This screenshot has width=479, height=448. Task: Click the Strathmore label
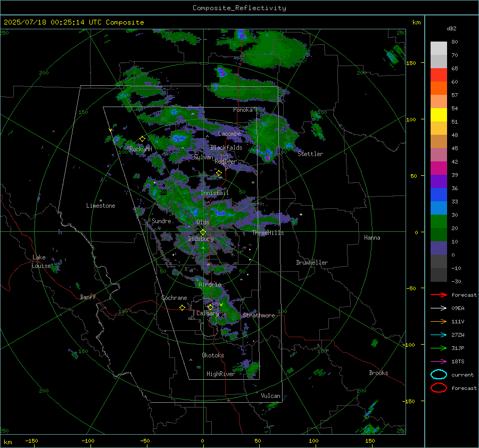(x=259, y=315)
